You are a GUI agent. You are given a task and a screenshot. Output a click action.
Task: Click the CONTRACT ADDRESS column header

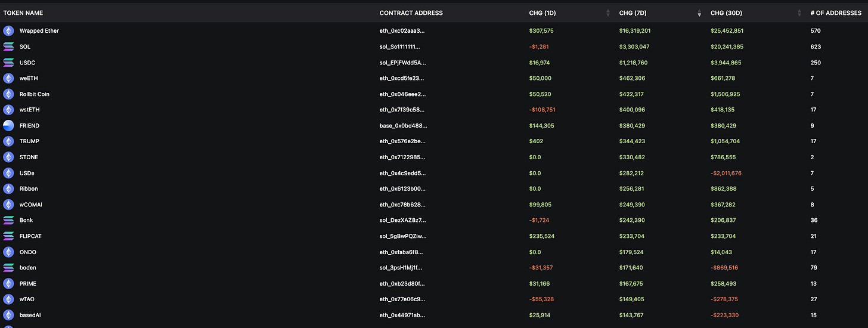click(x=411, y=13)
